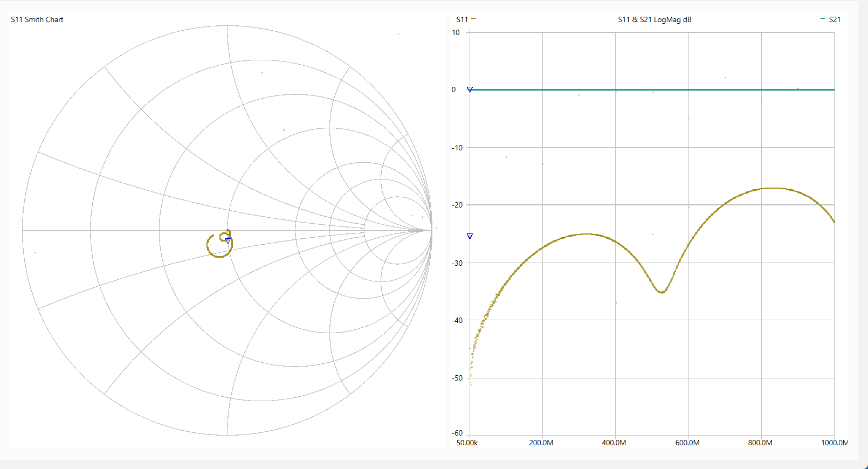Click the S11 Smith Chart title

37,19
